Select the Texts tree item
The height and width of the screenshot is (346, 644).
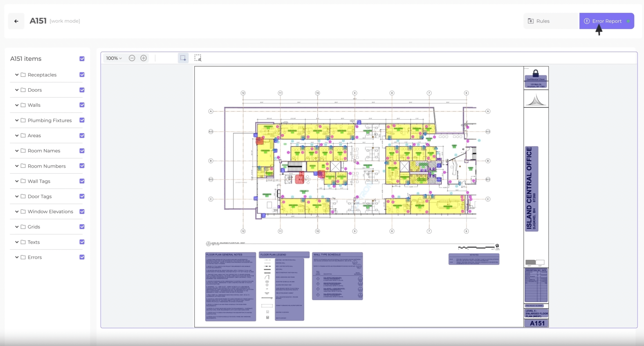click(34, 242)
